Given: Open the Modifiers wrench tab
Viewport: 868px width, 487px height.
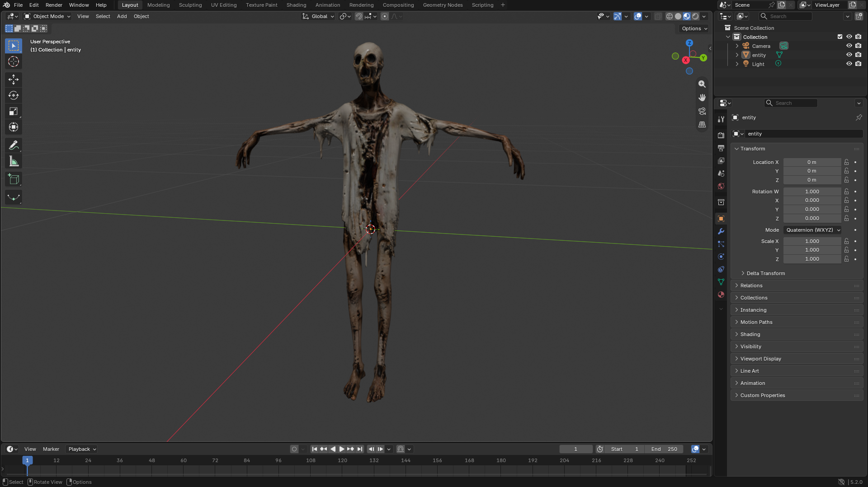Looking at the screenshot, I should (721, 231).
